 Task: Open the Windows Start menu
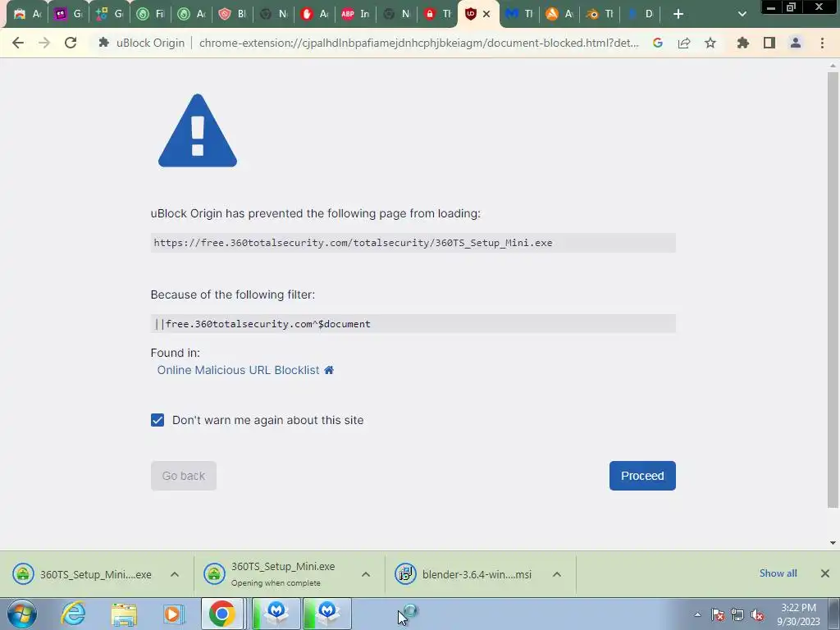22,614
